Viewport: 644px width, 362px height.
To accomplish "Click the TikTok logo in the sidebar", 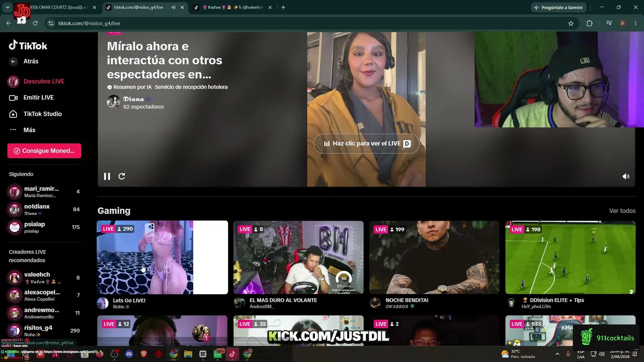I will [28, 46].
